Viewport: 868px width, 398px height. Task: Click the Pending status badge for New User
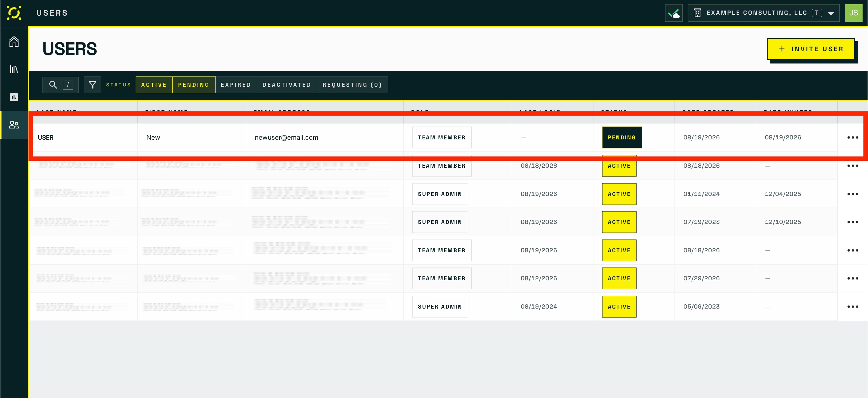point(622,137)
